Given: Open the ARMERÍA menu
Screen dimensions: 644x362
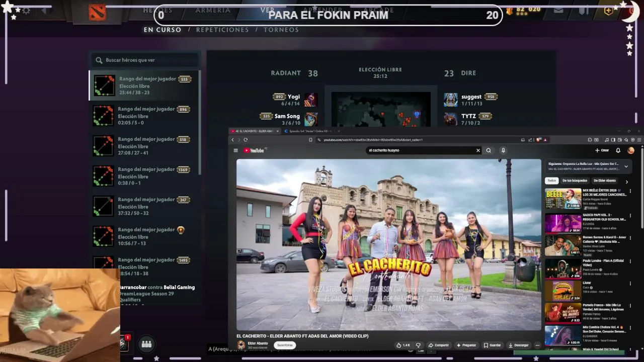Looking at the screenshot, I should (x=213, y=10).
